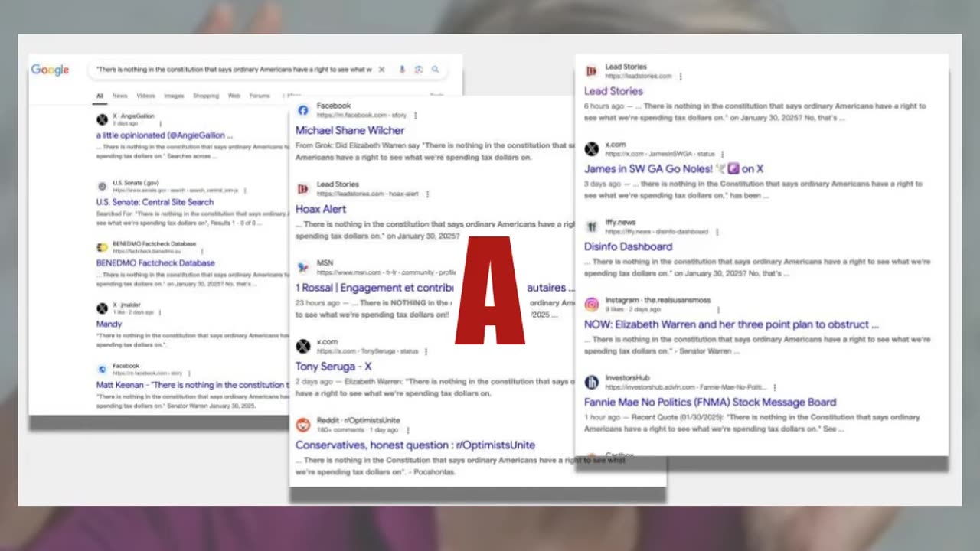
Task: Switch to the Shopping tab
Action: 206,96
